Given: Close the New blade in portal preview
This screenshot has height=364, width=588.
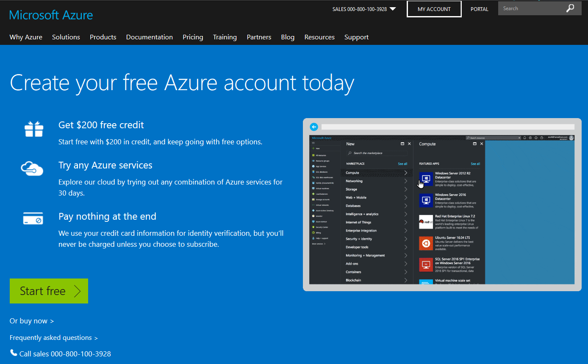Looking at the screenshot, I should click(409, 144).
